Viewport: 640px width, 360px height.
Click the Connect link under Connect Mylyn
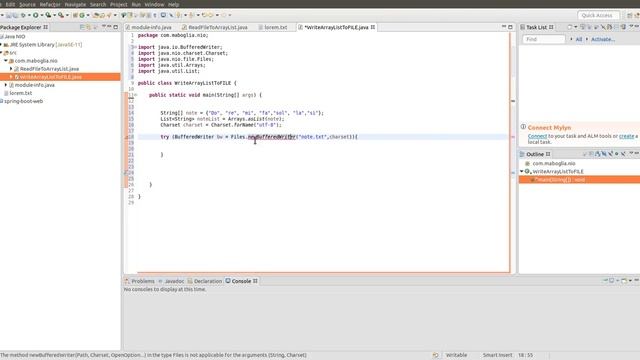[x=537, y=136]
